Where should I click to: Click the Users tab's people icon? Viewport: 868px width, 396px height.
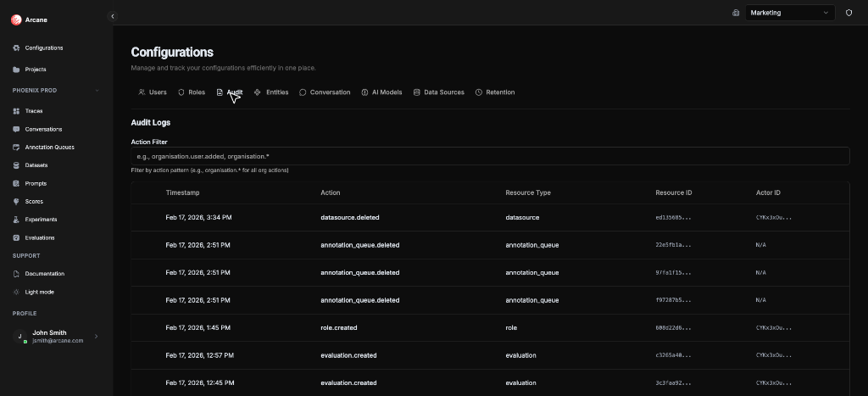142,92
